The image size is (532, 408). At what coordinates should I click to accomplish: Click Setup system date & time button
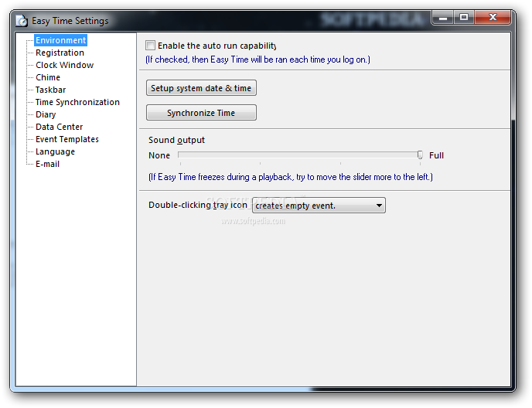coord(201,88)
